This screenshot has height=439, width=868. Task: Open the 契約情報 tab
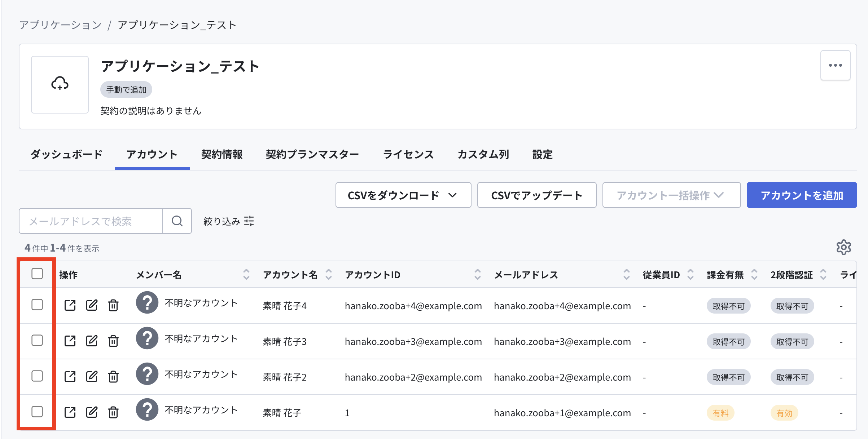pyautogui.click(x=222, y=154)
